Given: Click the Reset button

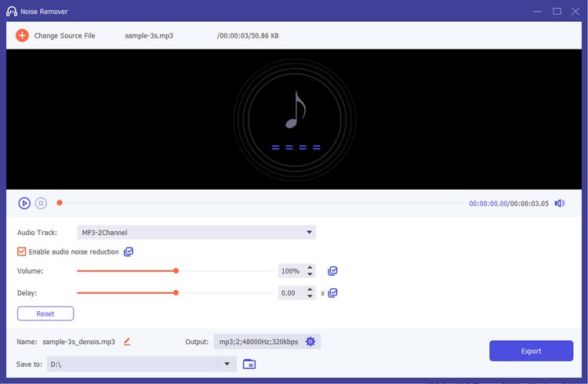Looking at the screenshot, I should [x=45, y=313].
